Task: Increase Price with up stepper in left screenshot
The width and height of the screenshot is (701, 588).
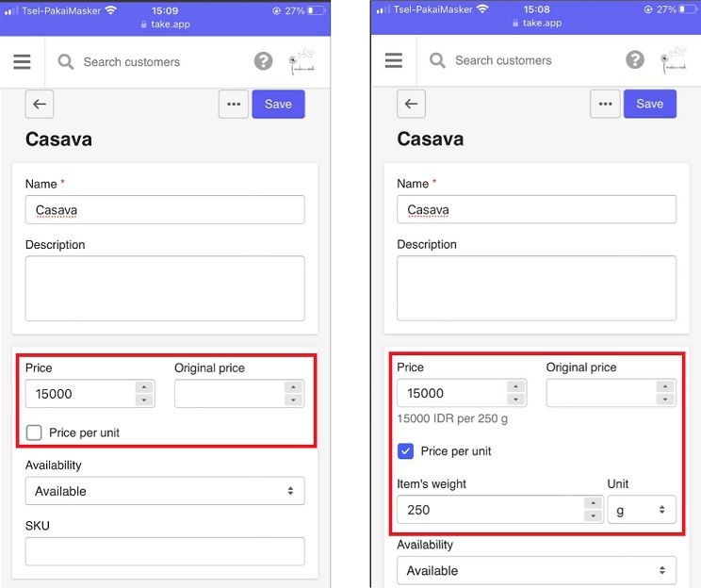Action: tap(143, 387)
